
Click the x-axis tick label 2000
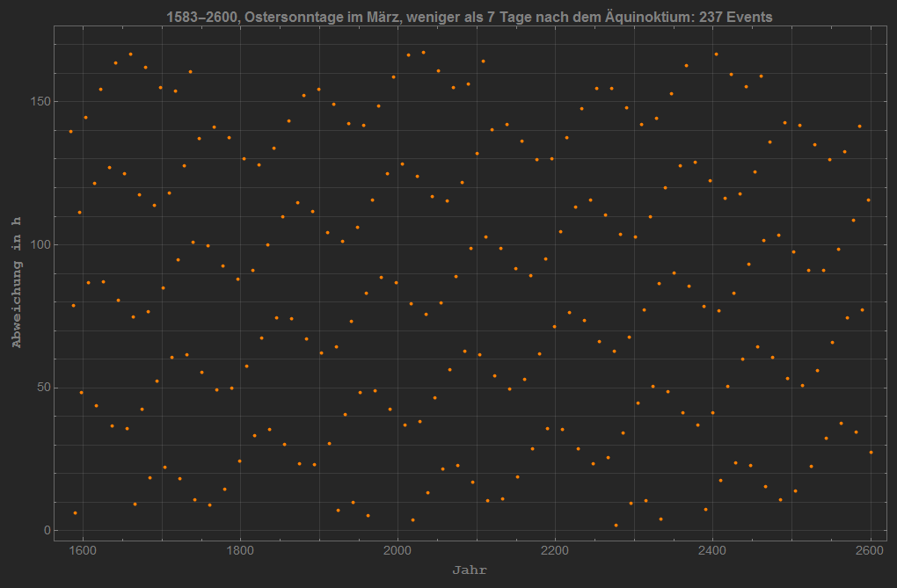click(397, 550)
